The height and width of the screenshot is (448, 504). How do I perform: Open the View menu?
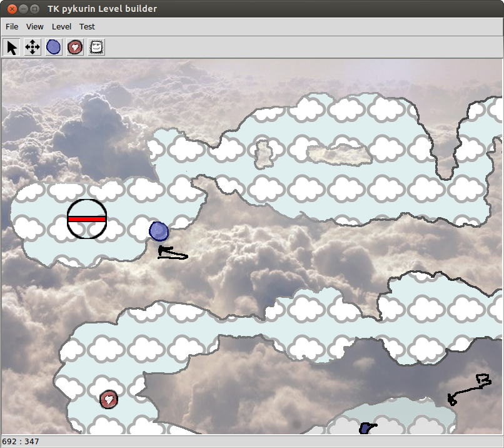coord(35,27)
